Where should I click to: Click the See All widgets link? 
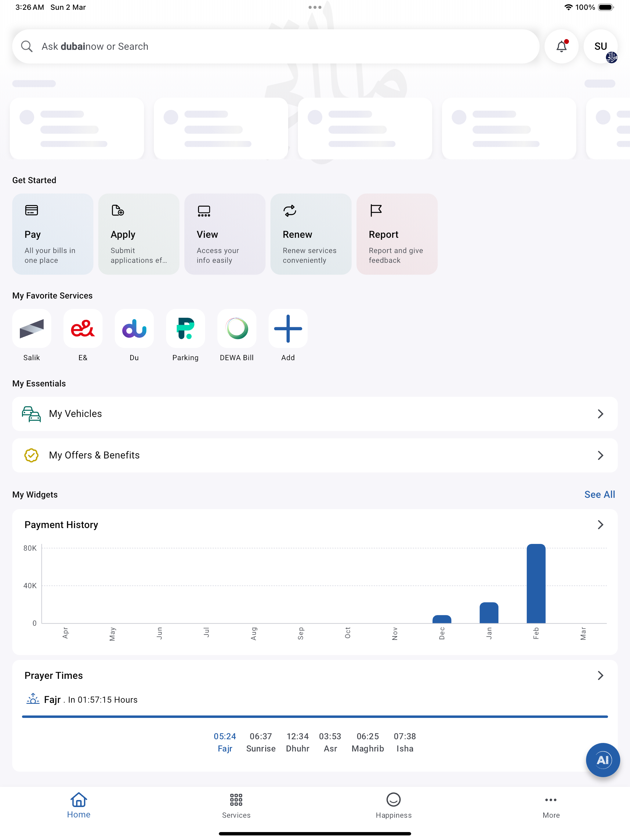pyautogui.click(x=599, y=494)
